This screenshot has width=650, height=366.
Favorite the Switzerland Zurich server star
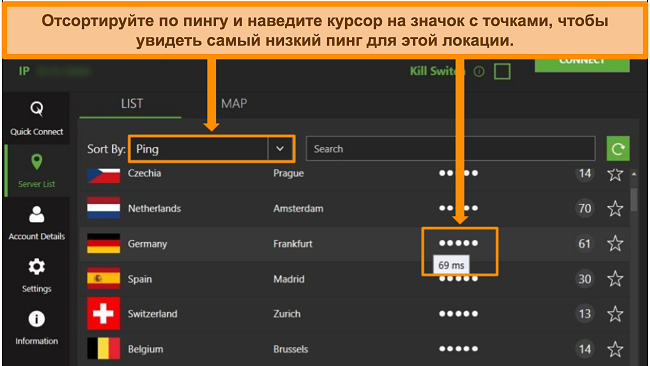click(x=615, y=314)
